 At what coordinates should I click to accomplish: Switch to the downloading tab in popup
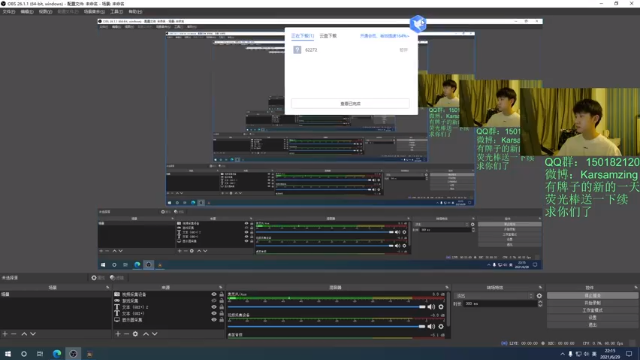point(302,36)
